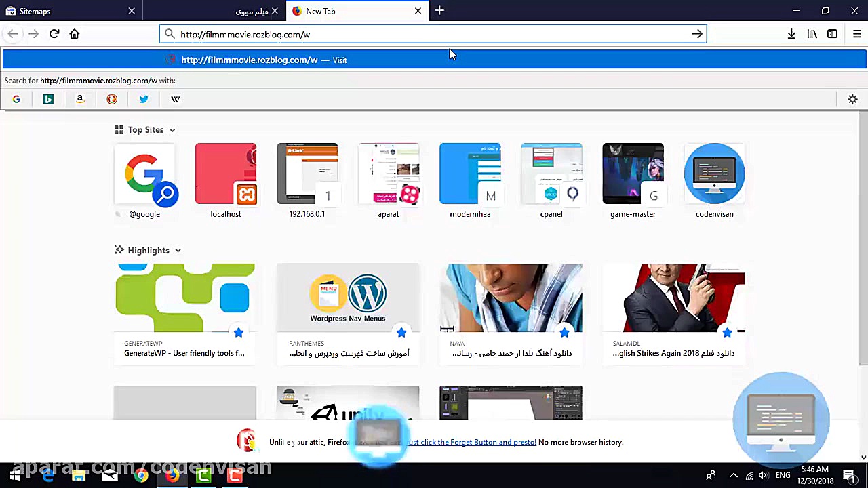Viewport: 868px width, 488px height.
Task: Open the Downloads panel
Action: 791,34
